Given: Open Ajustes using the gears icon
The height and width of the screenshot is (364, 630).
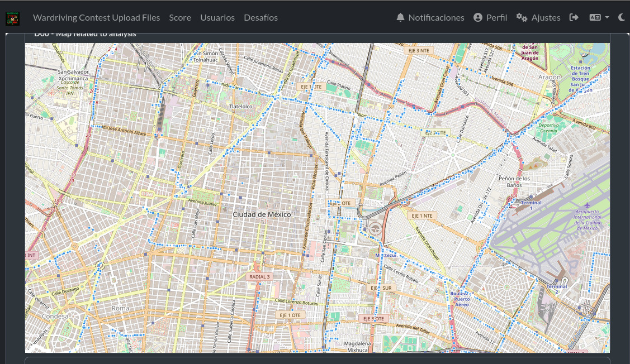Looking at the screenshot, I should point(522,17).
